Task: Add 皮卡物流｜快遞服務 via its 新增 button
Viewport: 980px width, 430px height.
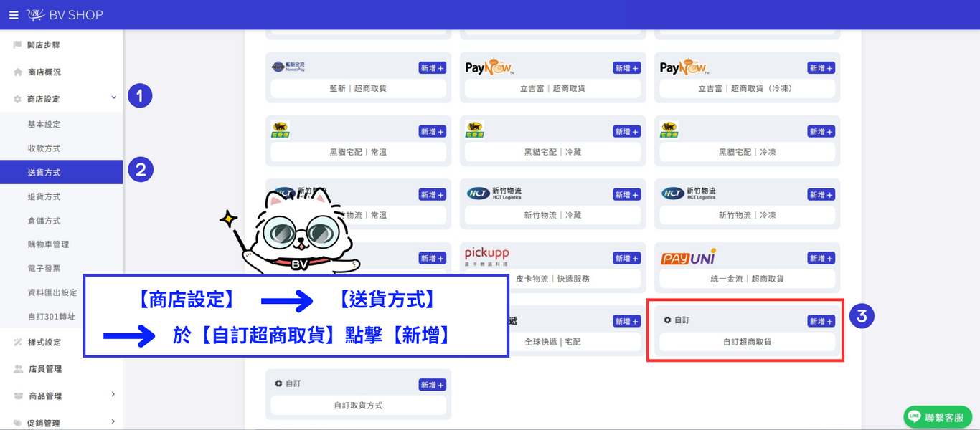Action: [627, 258]
